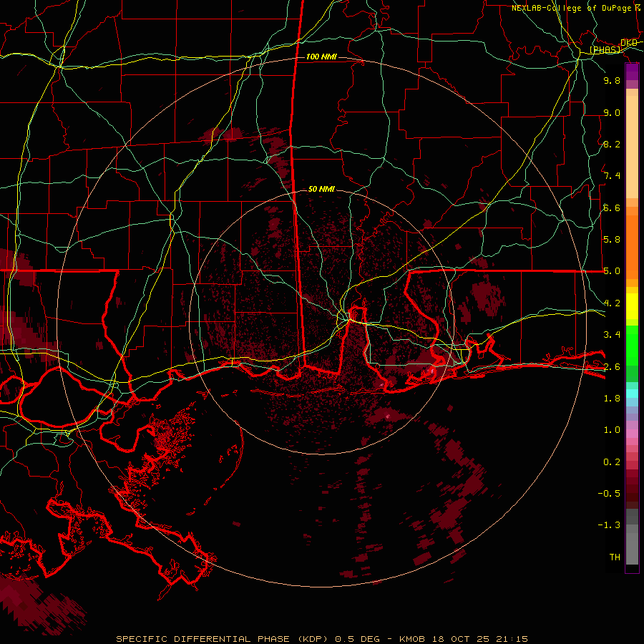Viewport: 644px width, 644px height.
Task: Click the TH label on the color scale
Action: tap(615, 557)
